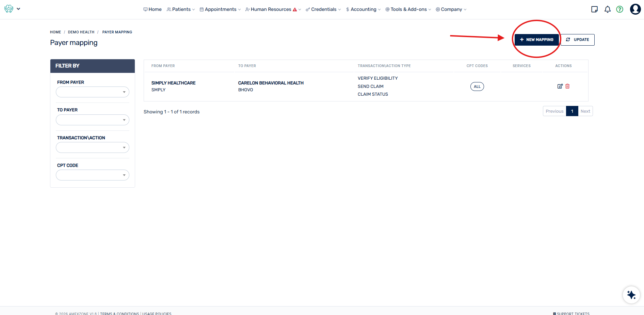
Task: Click the BHOVO payer code
Action: (x=246, y=90)
